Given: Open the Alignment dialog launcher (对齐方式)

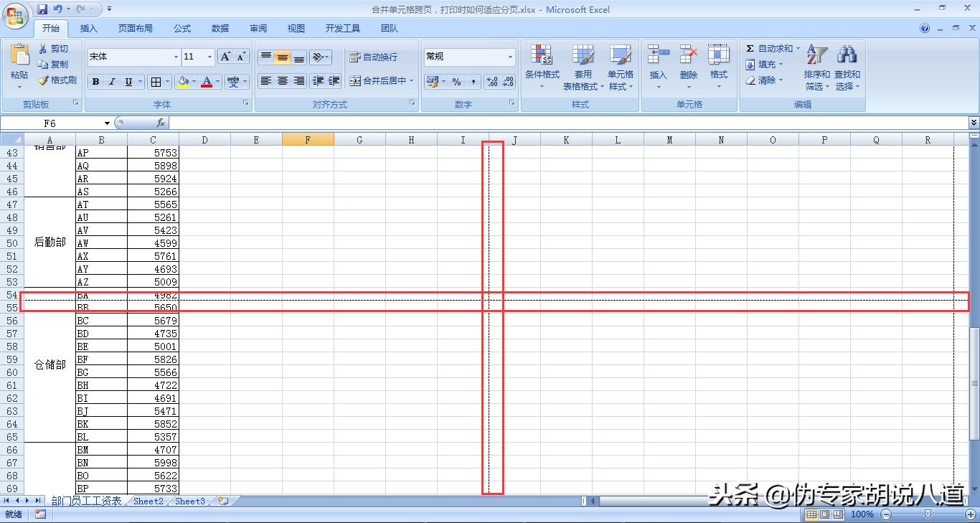Looking at the screenshot, I should (413, 103).
